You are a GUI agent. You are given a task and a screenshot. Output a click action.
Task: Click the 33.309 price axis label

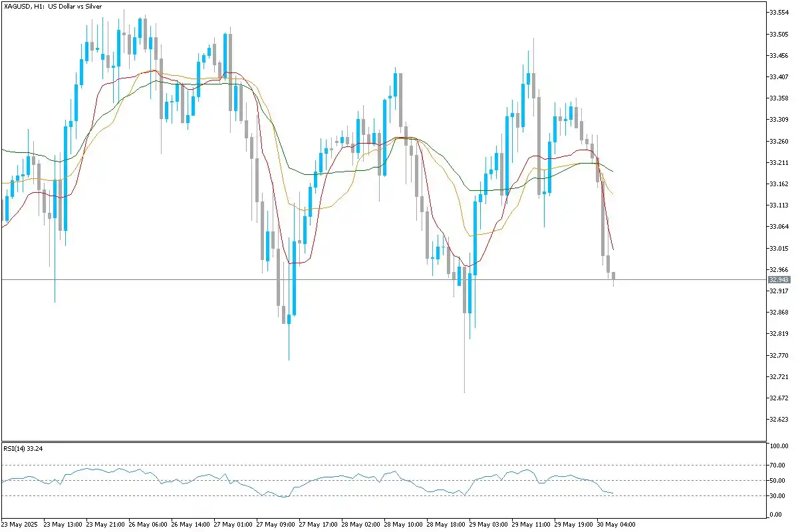click(779, 120)
